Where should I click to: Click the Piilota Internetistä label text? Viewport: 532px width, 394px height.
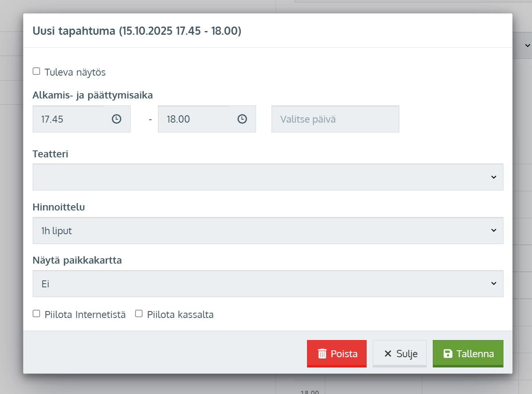click(85, 314)
